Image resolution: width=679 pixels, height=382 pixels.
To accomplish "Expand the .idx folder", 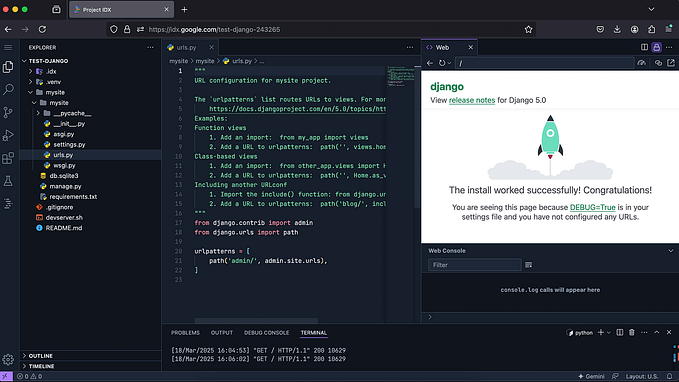I will [x=30, y=71].
